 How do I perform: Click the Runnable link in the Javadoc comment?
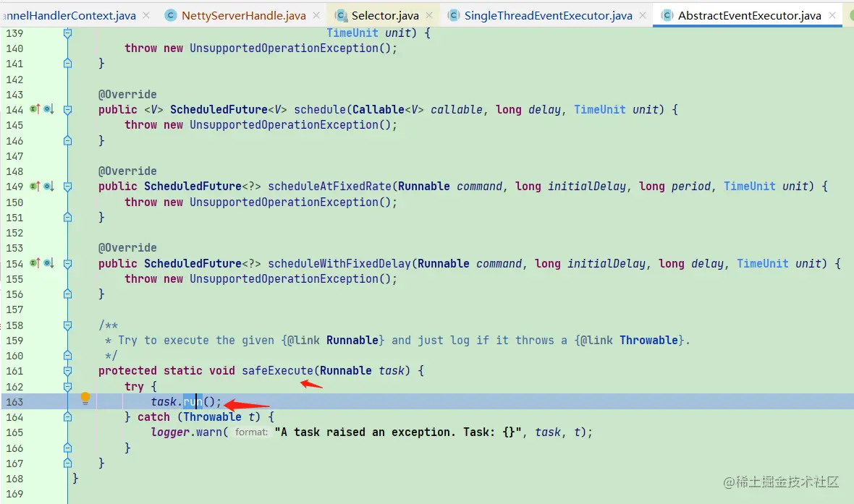tap(352, 340)
